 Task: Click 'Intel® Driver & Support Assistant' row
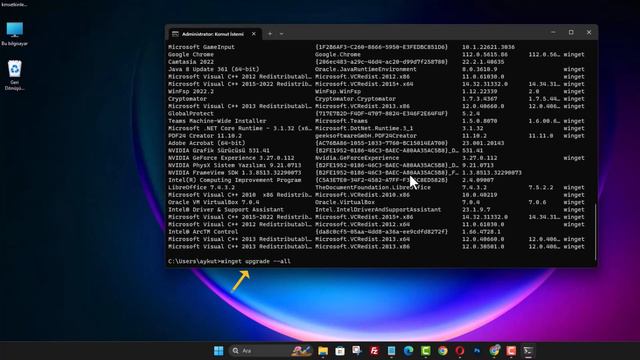pos(226,209)
